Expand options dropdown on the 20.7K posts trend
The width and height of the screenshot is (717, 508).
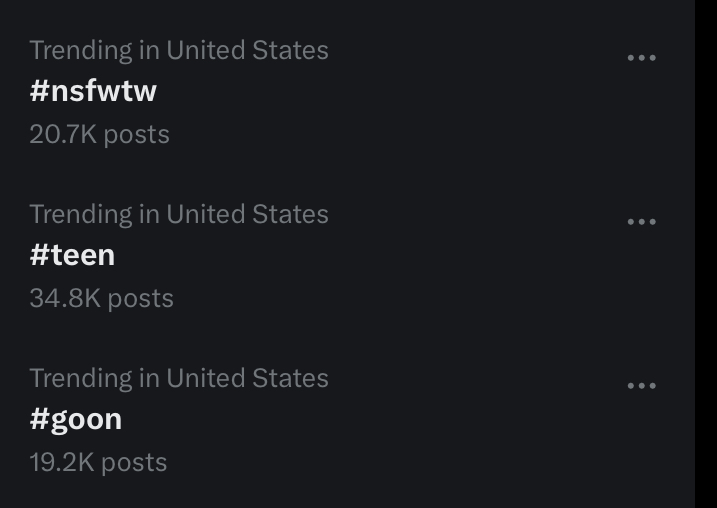(x=641, y=58)
